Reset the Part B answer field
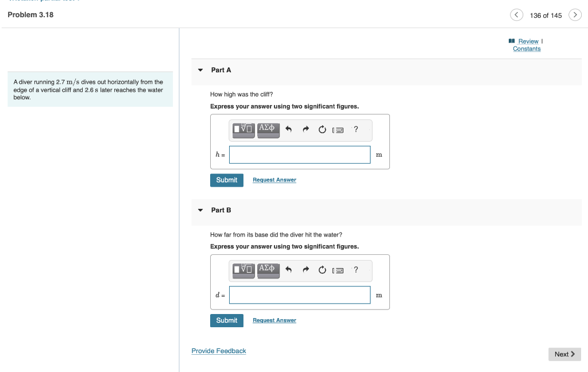 pos(322,270)
